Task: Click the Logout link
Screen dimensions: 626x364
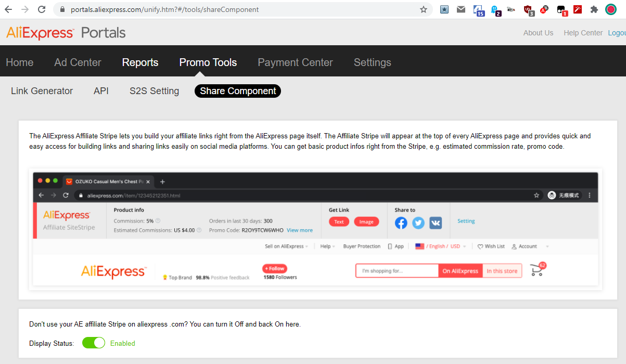Action: coord(617,33)
